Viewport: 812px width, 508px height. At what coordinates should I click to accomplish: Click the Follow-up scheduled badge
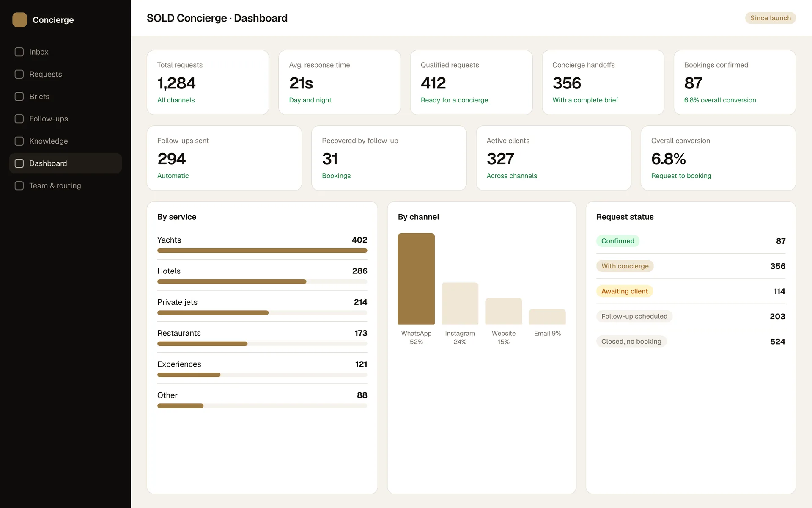pyautogui.click(x=634, y=316)
